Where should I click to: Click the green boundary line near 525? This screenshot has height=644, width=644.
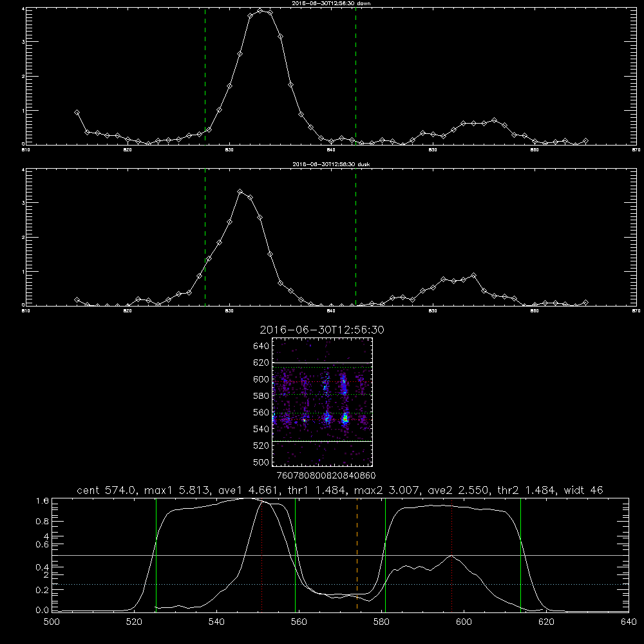[156, 554]
